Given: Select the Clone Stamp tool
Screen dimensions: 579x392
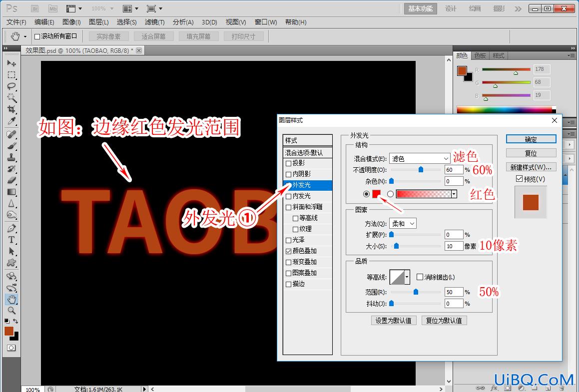Looking at the screenshot, I should [x=11, y=157].
